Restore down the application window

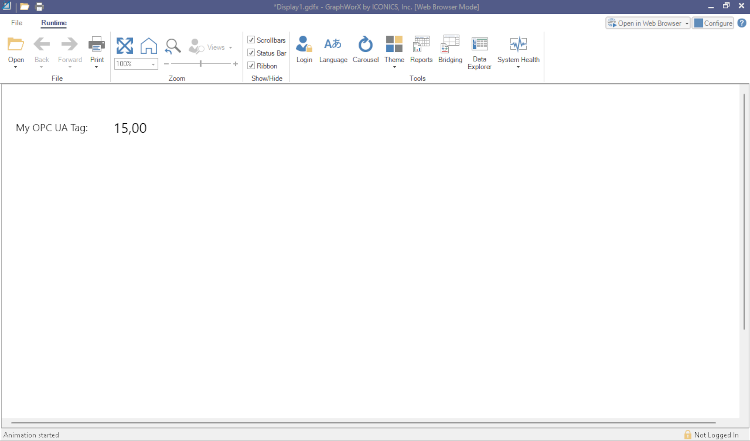[726, 6]
